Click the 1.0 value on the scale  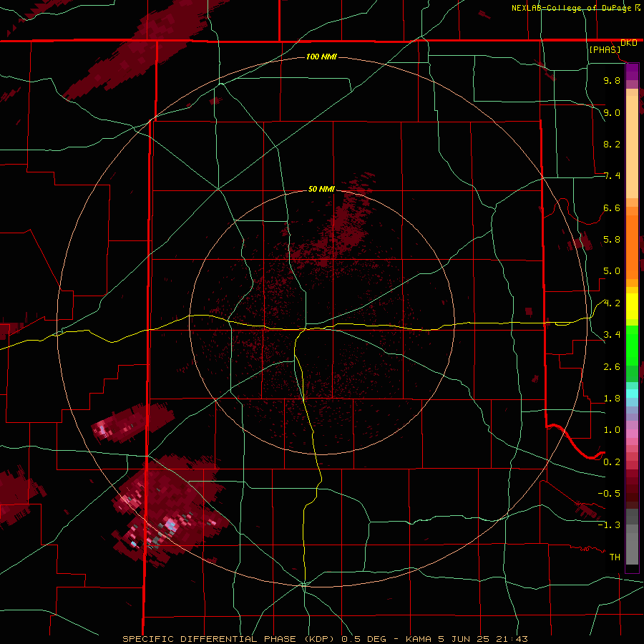coord(612,430)
